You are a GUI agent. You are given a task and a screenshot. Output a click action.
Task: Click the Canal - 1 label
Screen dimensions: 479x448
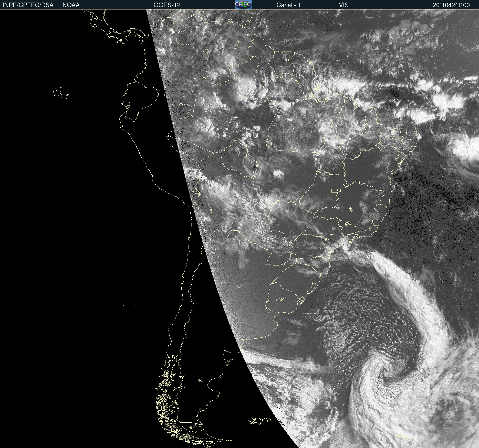point(288,5)
